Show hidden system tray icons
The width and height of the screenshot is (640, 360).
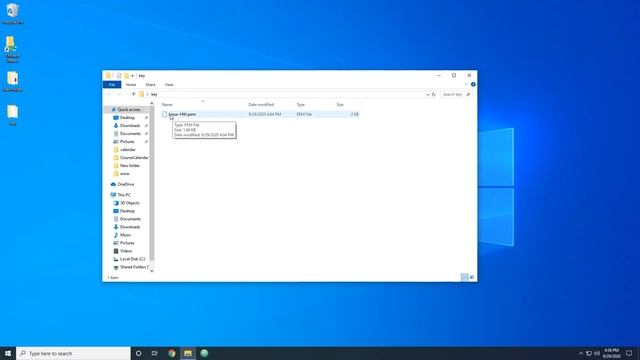pyautogui.click(x=581, y=353)
